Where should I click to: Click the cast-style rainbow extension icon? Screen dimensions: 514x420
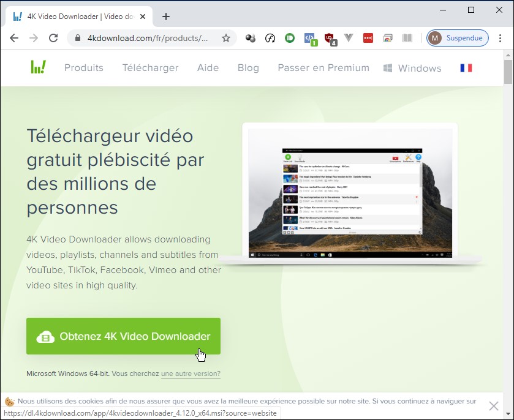[x=387, y=38]
